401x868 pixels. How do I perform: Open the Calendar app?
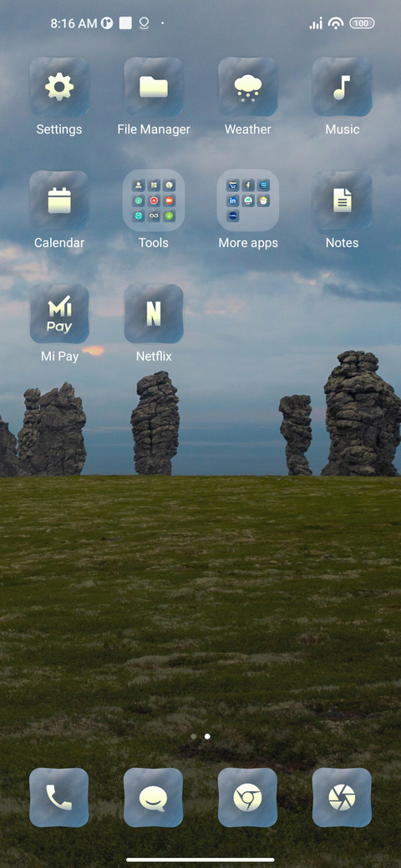point(59,200)
